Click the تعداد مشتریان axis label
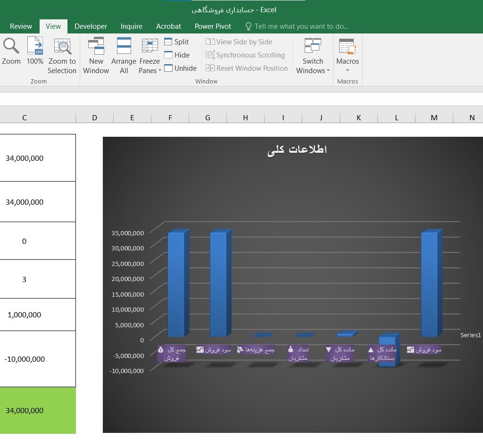Screen dimensions: 483x448 tap(298, 354)
